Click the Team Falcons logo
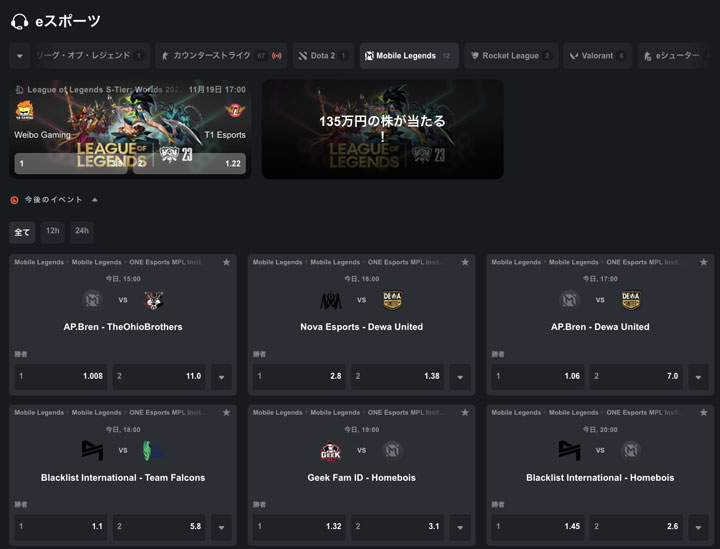This screenshot has width=720, height=549. 153,450
